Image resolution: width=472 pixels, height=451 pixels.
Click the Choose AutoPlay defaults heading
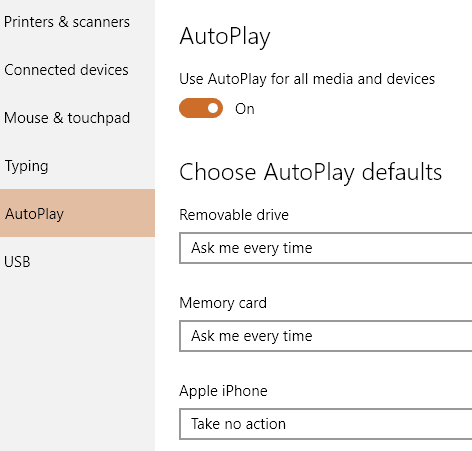point(311,172)
